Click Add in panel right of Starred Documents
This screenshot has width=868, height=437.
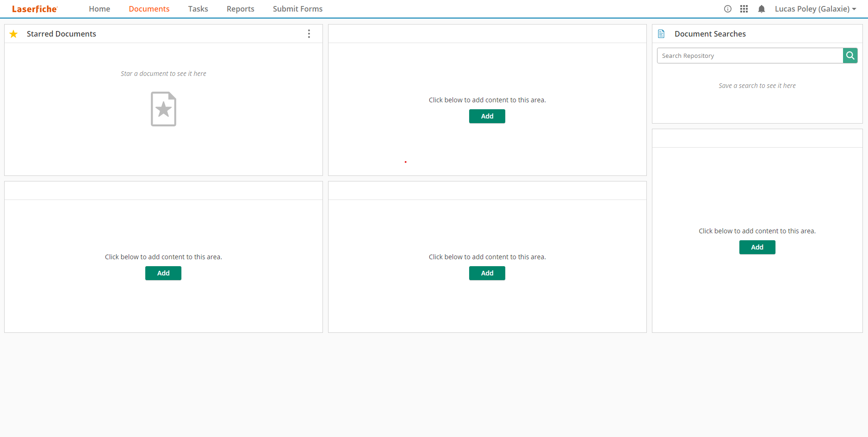[487, 116]
